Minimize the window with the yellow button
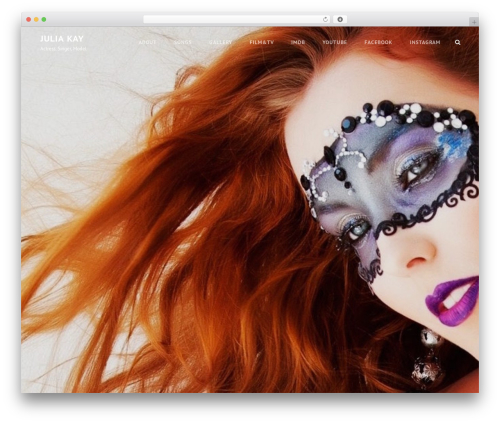Viewport: 500px width, 423px height. pyautogui.click(x=36, y=19)
